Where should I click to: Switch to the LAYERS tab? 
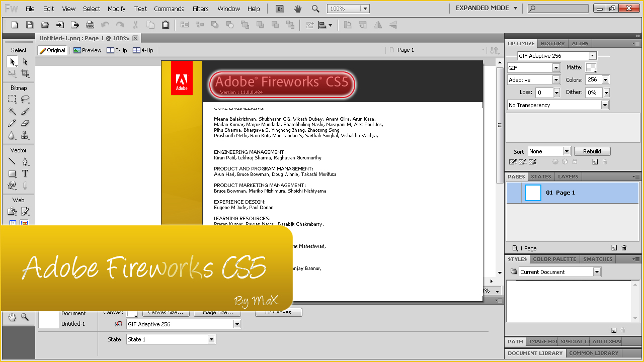pyautogui.click(x=569, y=176)
